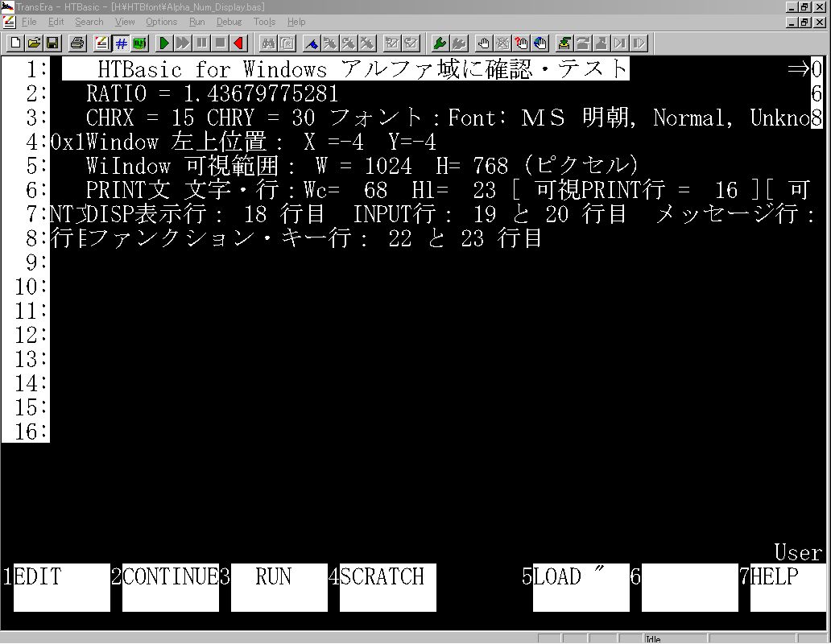Open the Replace tool icon
Viewport: 831px width, 644px height.
(x=287, y=43)
